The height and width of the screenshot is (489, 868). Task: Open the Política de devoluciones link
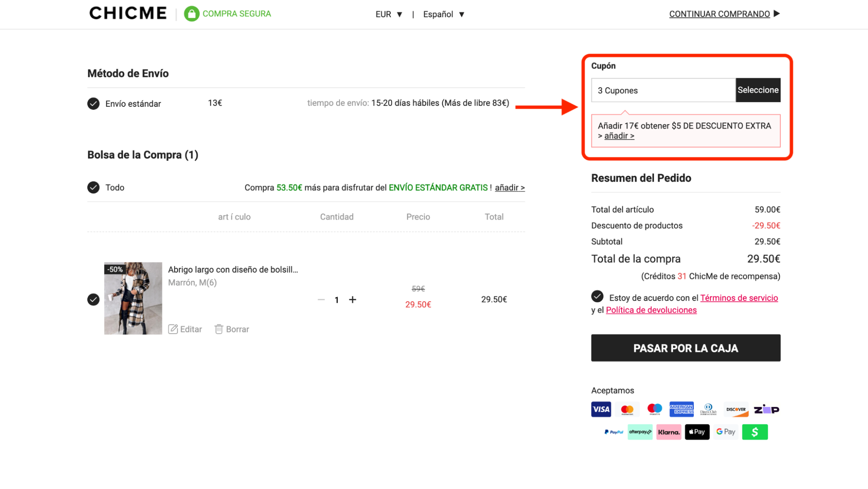pos(651,310)
